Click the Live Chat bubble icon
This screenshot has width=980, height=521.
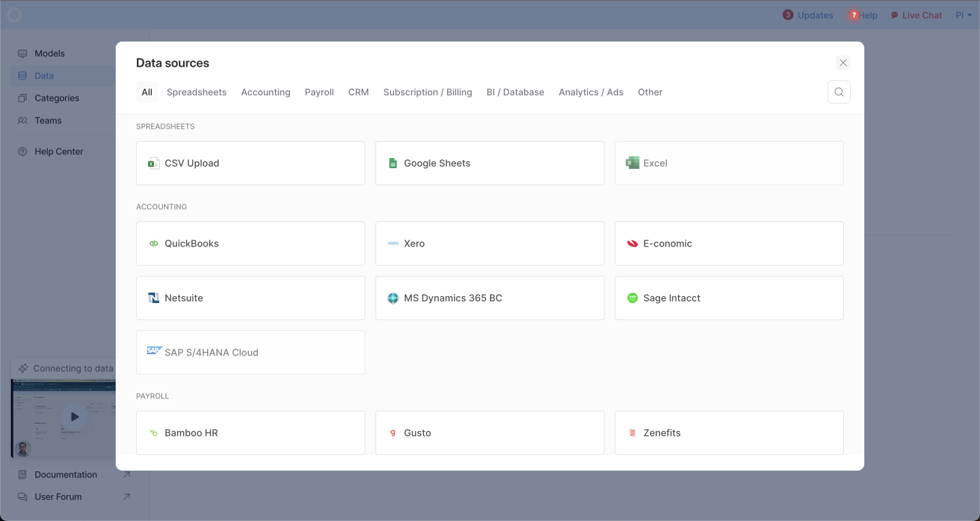(x=894, y=15)
